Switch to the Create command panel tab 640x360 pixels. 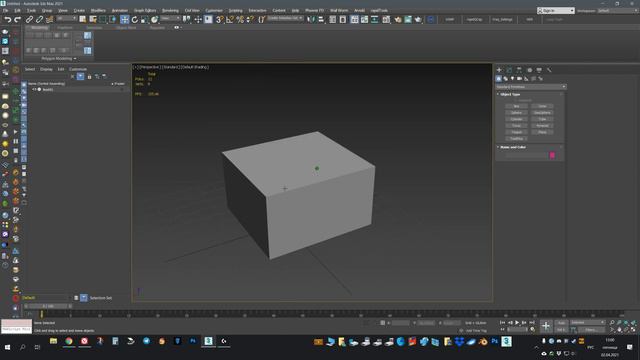499,70
